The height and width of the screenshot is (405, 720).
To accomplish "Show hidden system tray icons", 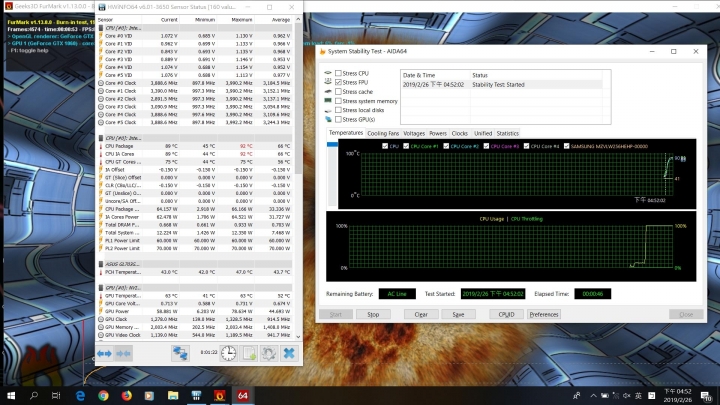I will click(x=593, y=395).
